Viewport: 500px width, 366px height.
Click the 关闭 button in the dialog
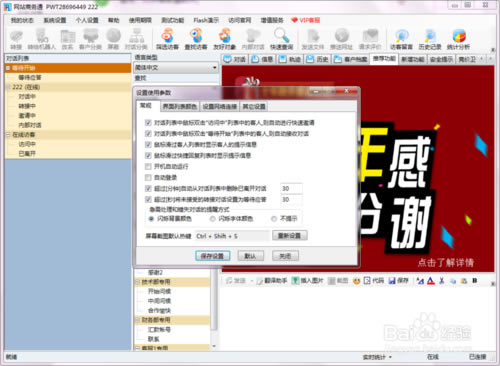pos(285,256)
